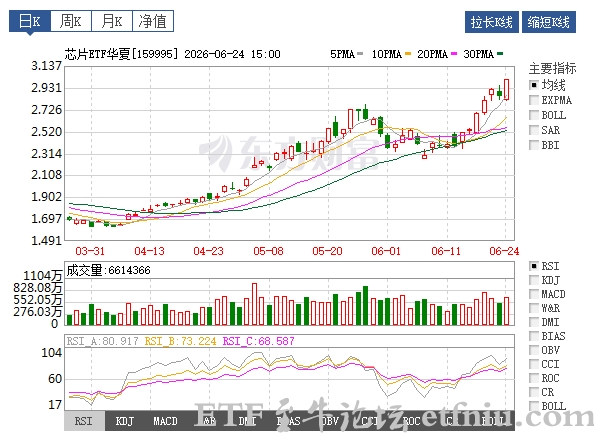Open the 净值 net value tab
Viewport: 599px width, 440px height.
(153, 21)
